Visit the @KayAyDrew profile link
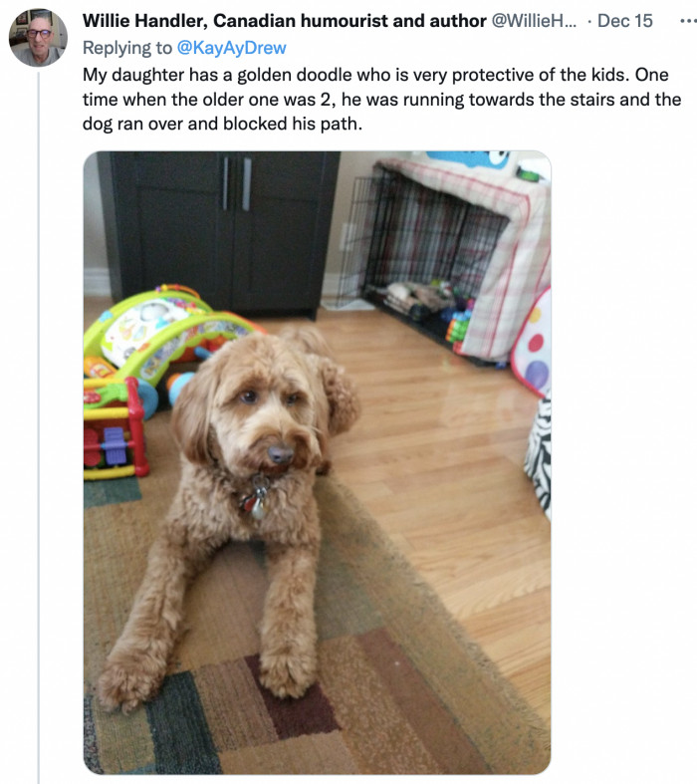The image size is (697, 784). click(231, 48)
